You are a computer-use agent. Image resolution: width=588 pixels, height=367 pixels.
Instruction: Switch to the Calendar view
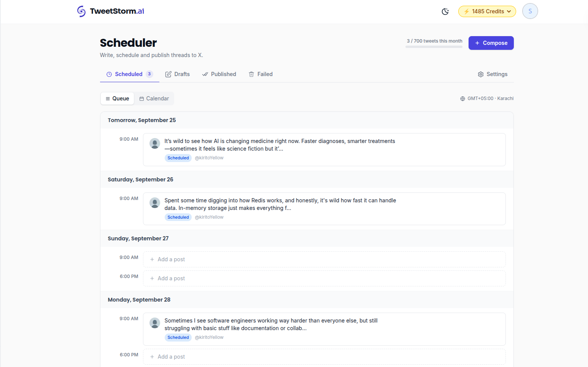[x=154, y=99]
